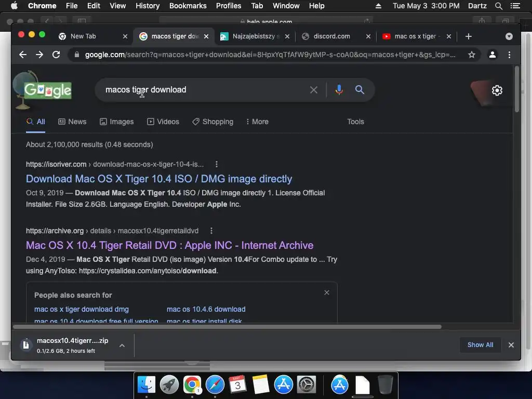532x399 pixels.
Task: Search mac os x tiger download dmg
Action: tap(82, 310)
